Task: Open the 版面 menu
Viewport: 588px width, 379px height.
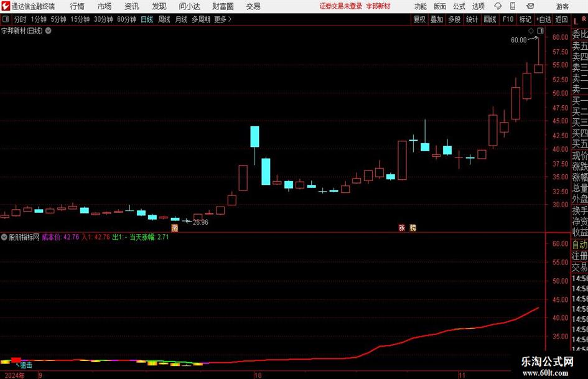Action: point(439,6)
